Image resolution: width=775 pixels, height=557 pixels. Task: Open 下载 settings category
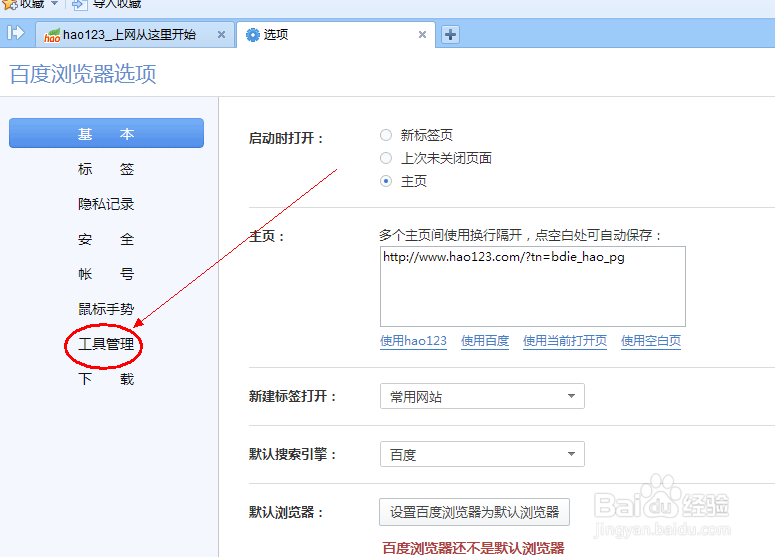click(x=106, y=379)
